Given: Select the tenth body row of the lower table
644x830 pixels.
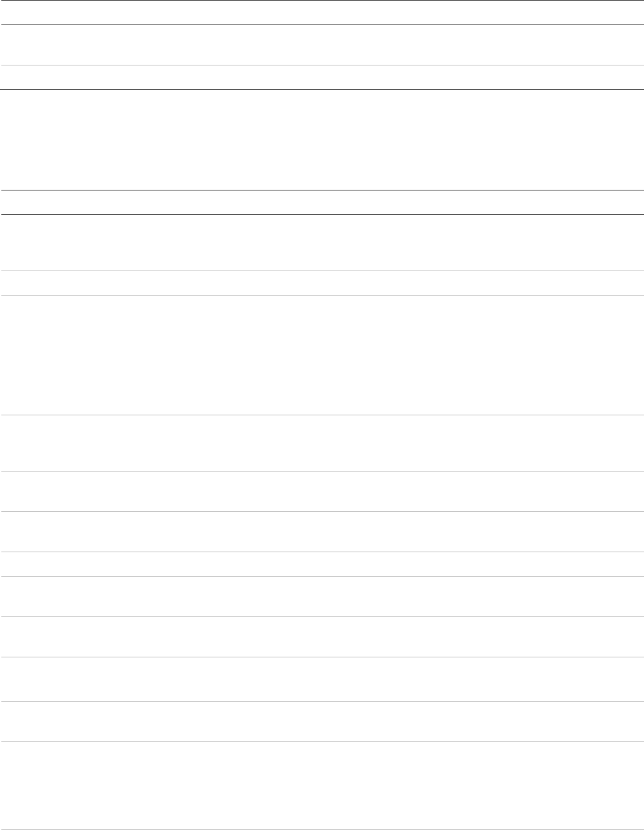Looking at the screenshot, I should click(x=322, y=677).
